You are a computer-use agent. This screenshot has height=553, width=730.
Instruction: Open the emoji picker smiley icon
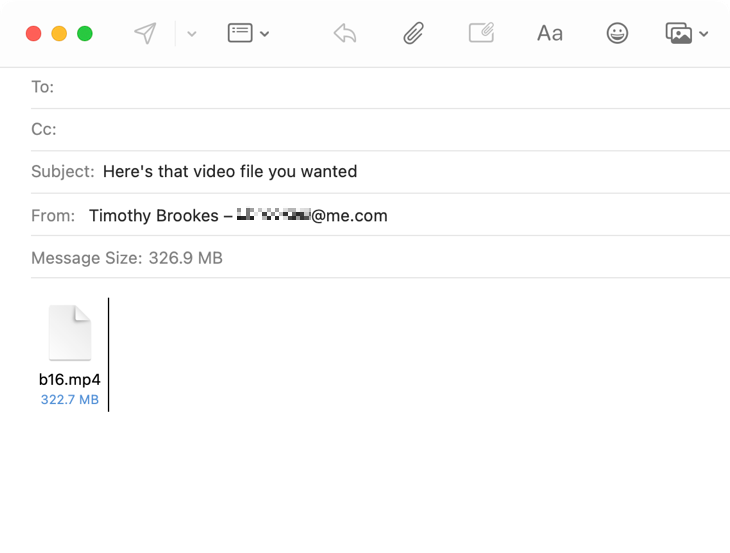(618, 33)
